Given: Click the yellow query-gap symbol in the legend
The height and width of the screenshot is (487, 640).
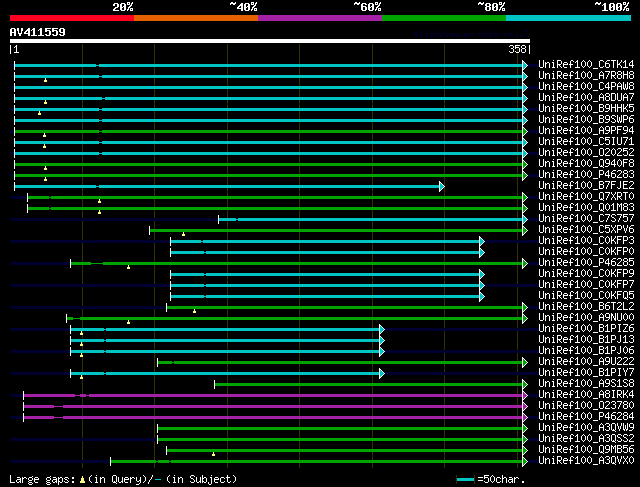Looking at the screenshot, I should click(x=82, y=480).
